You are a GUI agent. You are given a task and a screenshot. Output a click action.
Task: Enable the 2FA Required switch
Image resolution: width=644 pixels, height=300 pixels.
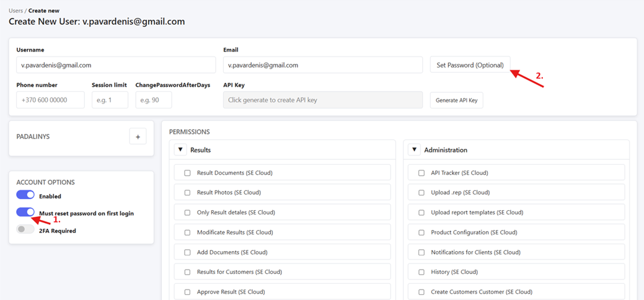25,230
